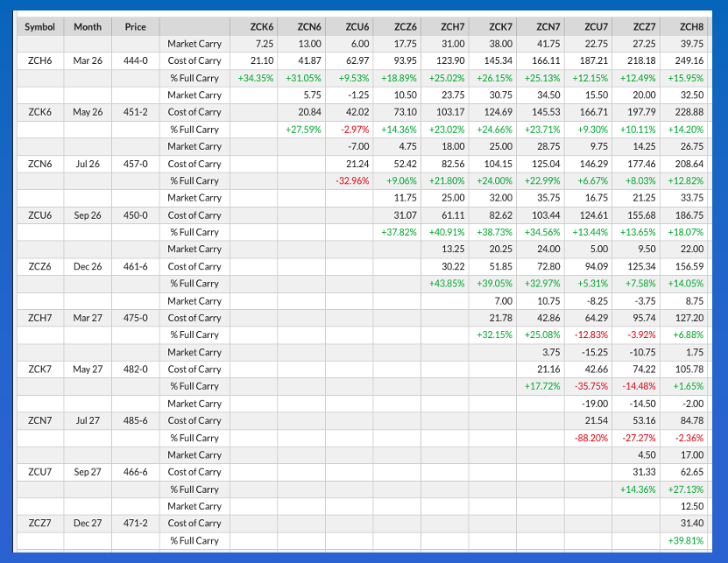This screenshot has width=728, height=563.
Task: Click the +34.35% full carry value
Action: pyautogui.click(x=255, y=78)
